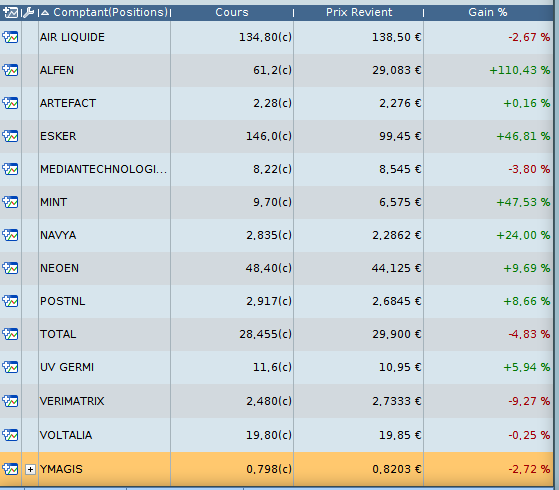559x490 pixels.
Task: Click the -9,27 % gain value
Action: (529, 401)
